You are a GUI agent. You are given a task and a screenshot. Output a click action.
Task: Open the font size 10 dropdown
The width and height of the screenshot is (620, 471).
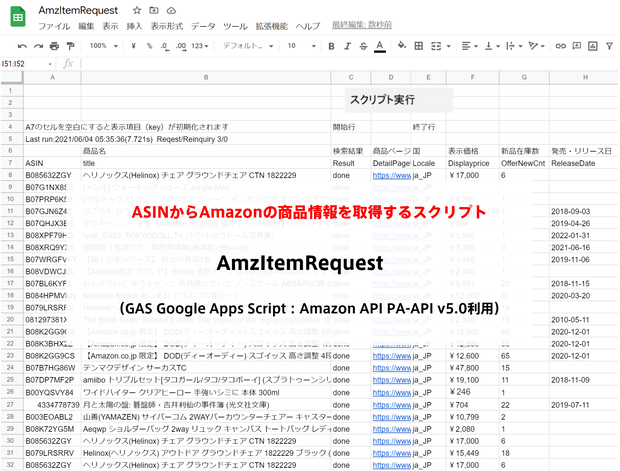pyautogui.click(x=301, y=46)
